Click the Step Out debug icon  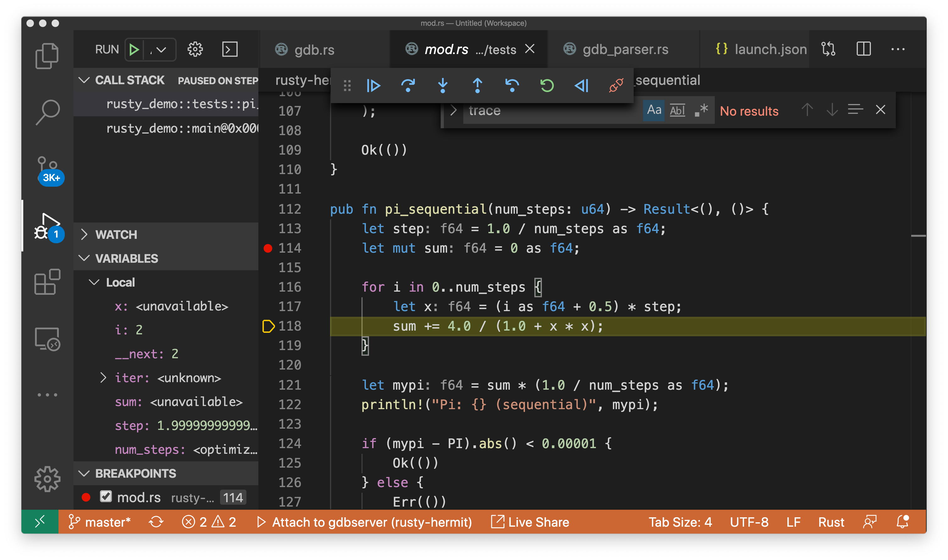(x=477, y=86)
